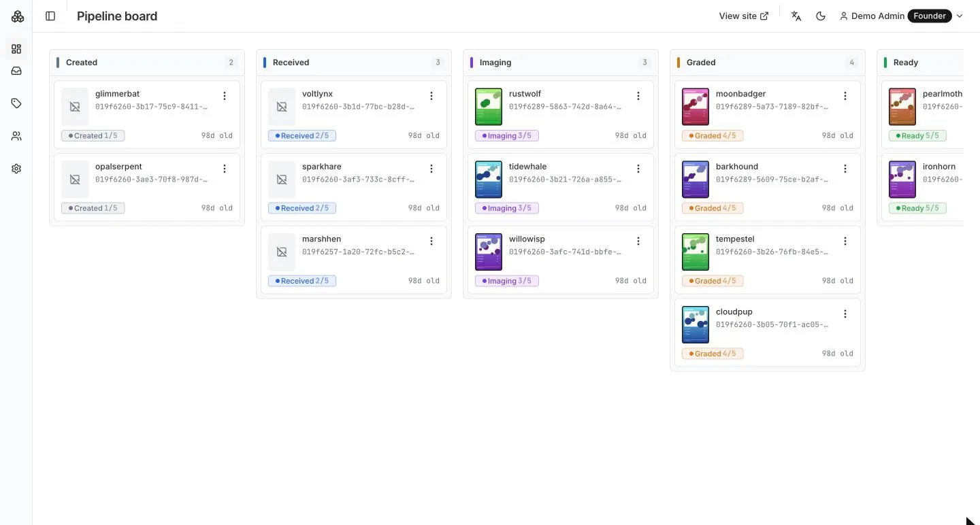Click the Created 1/5 badge on glimmerbat
The height and width of the screenshot is (525, 980).
[93, 136]
